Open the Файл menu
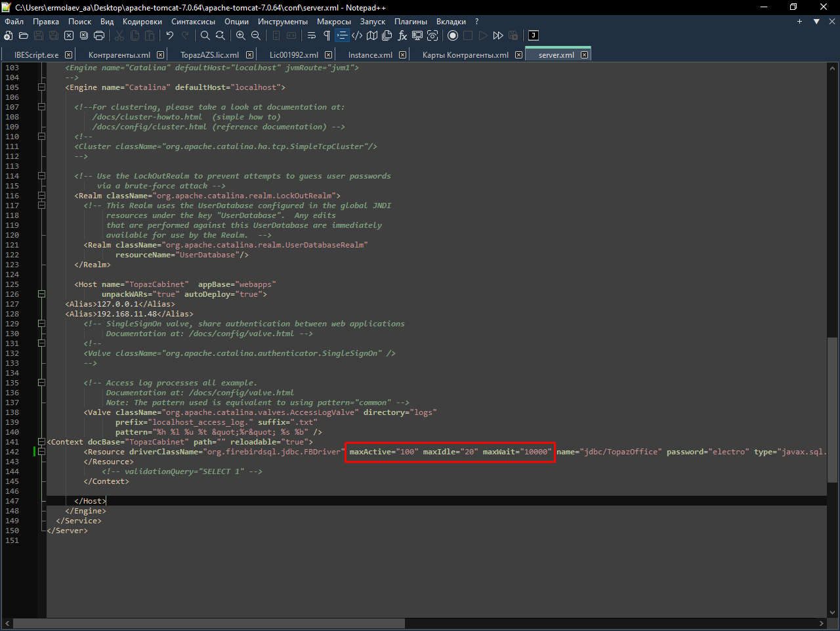This screenshot has width=840, height=631. [x=14, y=22]
